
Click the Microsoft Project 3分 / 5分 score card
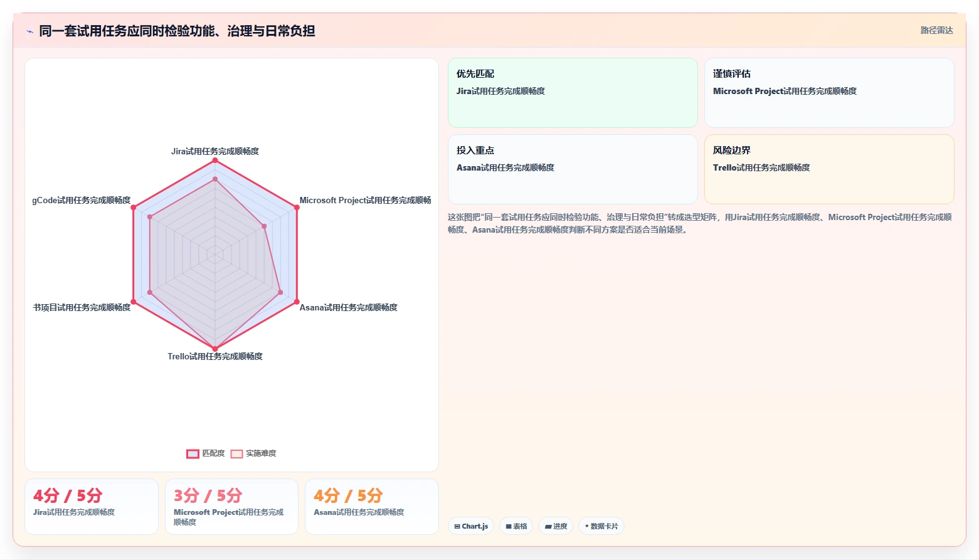[231, 507]
